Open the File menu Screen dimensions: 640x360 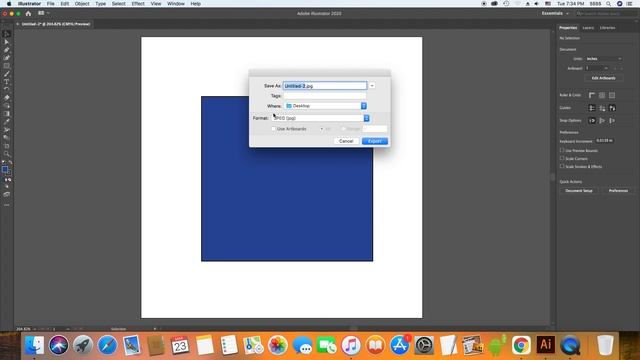point(50,4)
